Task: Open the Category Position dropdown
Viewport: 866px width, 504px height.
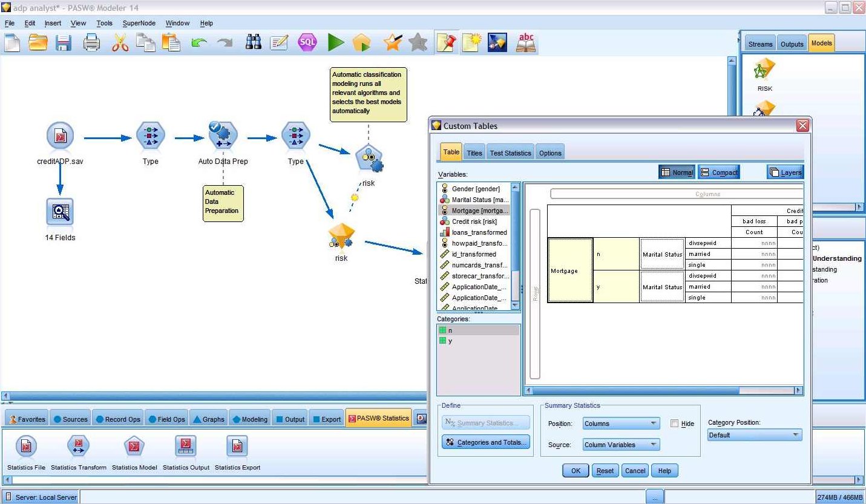Action: (754, 434)
